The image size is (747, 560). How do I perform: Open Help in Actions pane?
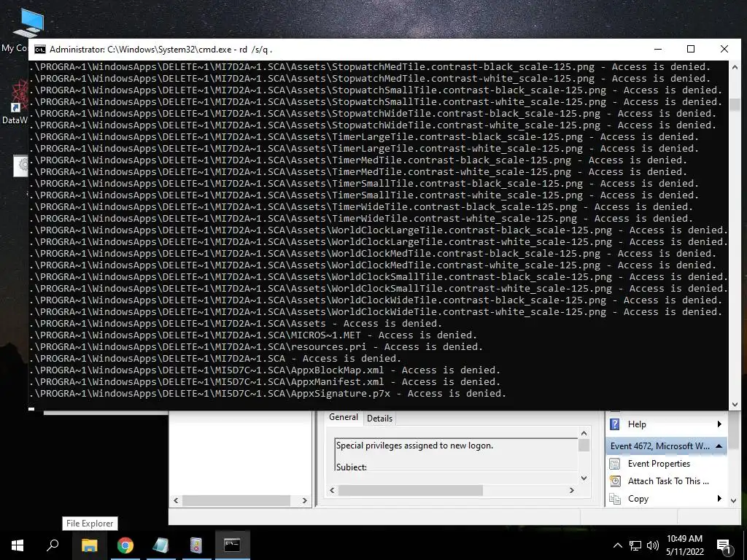[x=636, y=424]
